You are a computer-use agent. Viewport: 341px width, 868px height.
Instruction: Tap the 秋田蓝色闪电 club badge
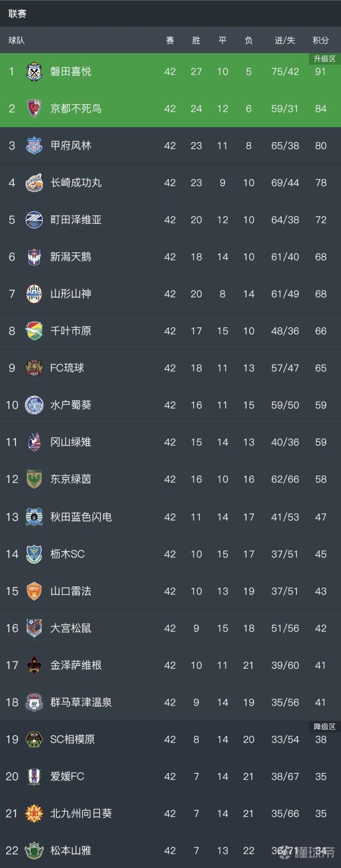click(34, 517)
